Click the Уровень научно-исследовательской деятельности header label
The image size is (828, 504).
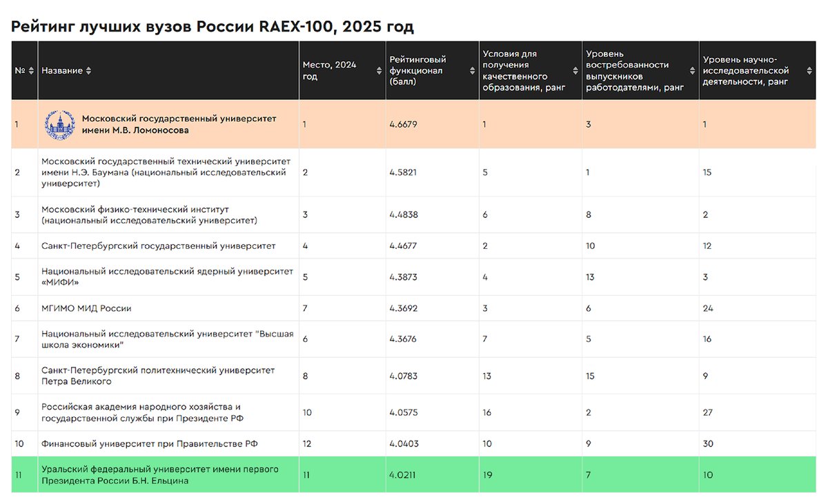(x=745, y=70)
